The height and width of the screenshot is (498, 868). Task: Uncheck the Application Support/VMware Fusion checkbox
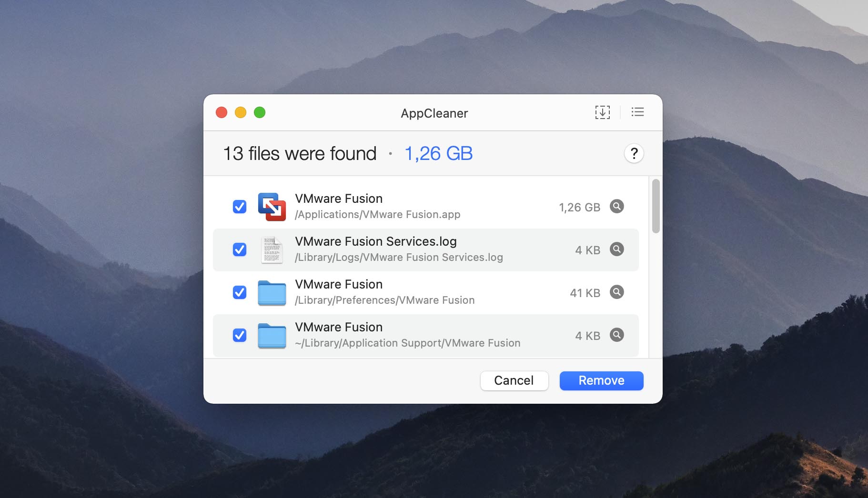coord(240,335)
